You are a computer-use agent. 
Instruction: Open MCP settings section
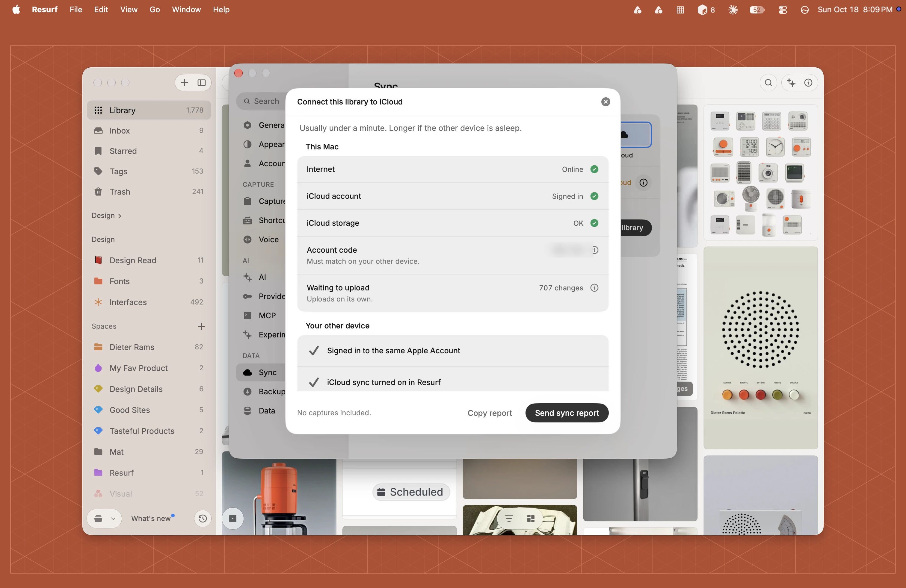coord(261,315)
